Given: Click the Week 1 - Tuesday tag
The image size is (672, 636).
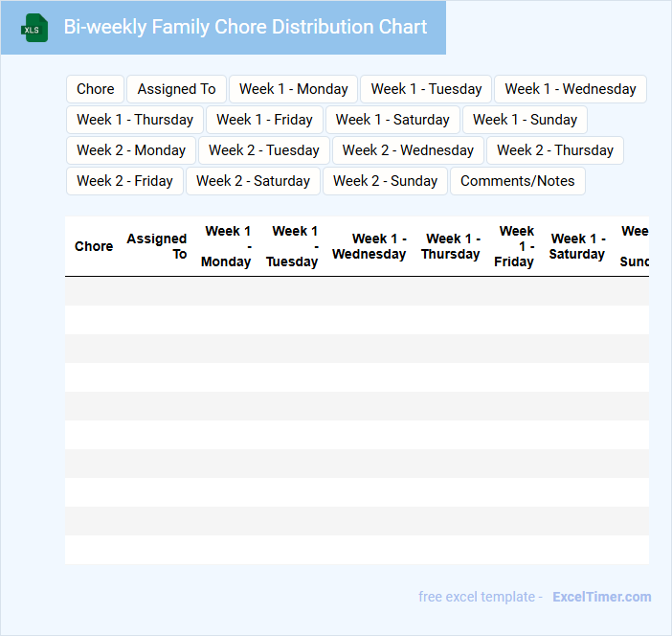Looking at the screenshot, I should [426, 89].
